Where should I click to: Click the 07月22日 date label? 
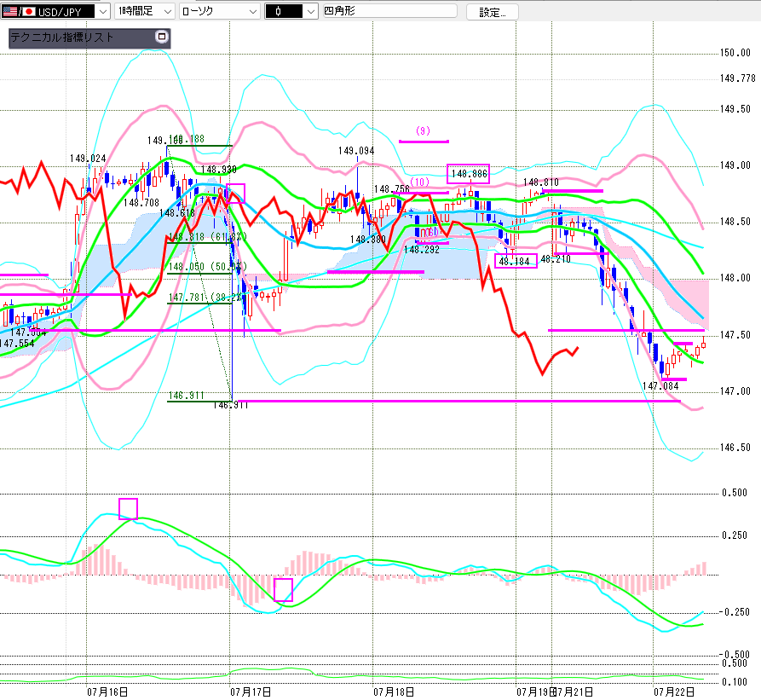[674, 691]
